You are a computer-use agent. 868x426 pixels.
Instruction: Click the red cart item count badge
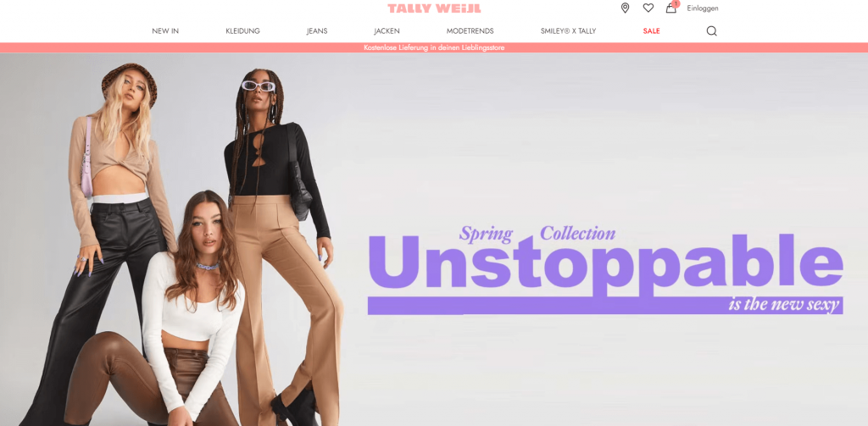point(676,3)
